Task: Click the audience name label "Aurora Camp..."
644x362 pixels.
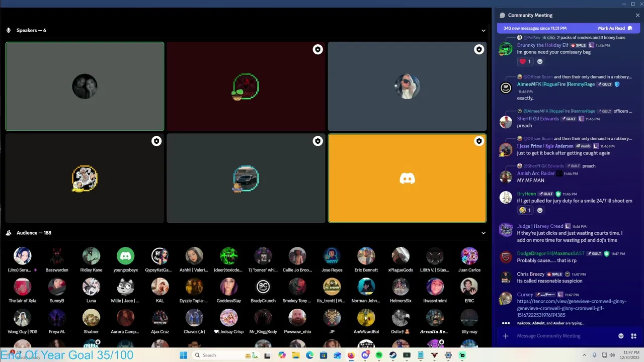Action: click(x=125, y=332)
